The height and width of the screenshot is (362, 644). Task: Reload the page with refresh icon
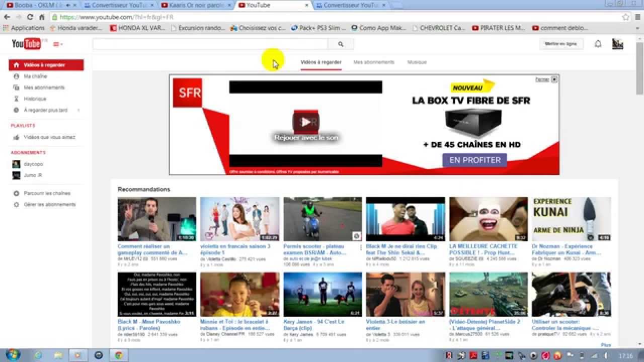[x=31, y=17]
